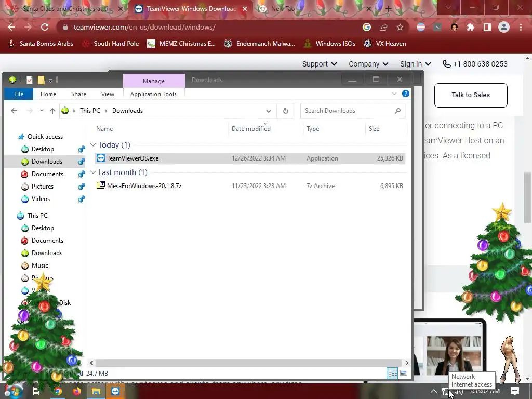Open the Endermanch Malwa... bookmark

tap(260, 44)
